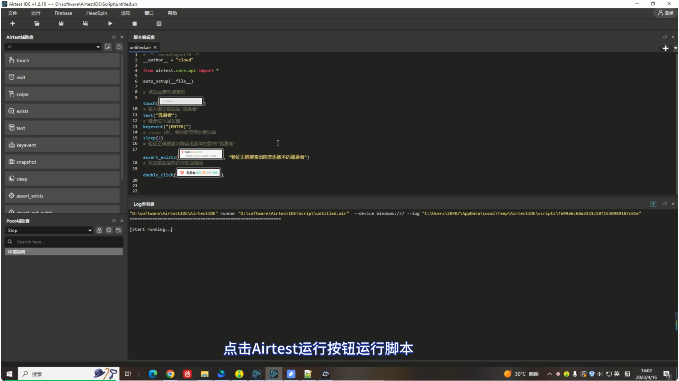Open the notification center in system tray
The width and height of the screenshot is (679, 381).
tap(667, 374)
